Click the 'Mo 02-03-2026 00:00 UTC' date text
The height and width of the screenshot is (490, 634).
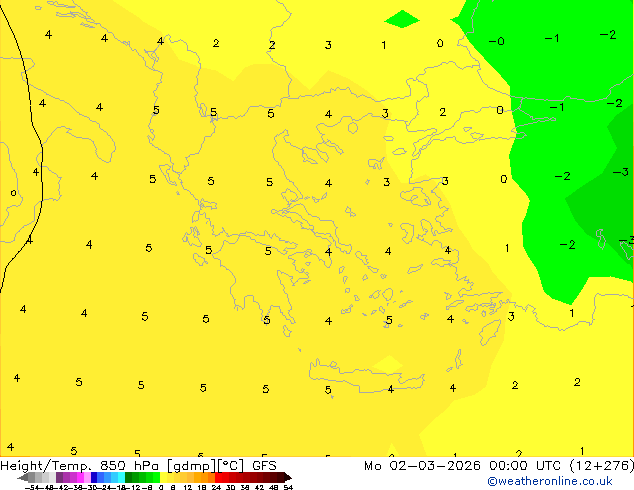point(463,465)
